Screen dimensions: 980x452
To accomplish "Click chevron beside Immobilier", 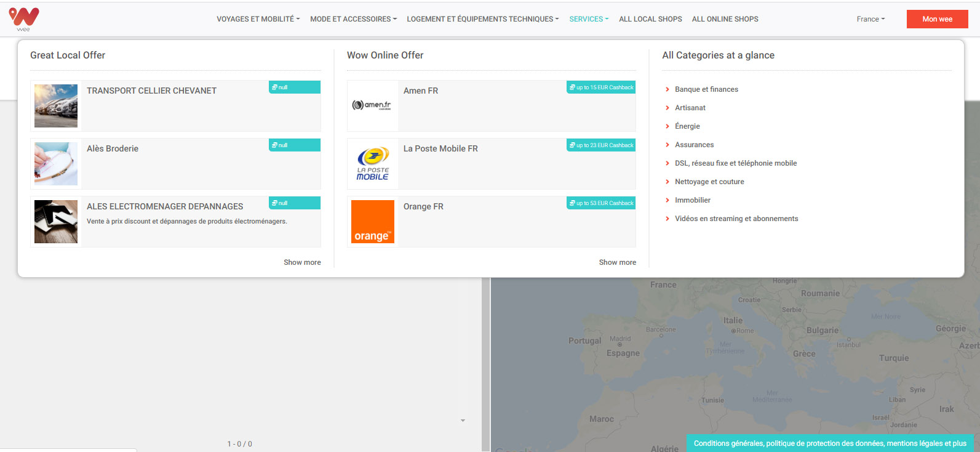I will (x=667, y=200).
